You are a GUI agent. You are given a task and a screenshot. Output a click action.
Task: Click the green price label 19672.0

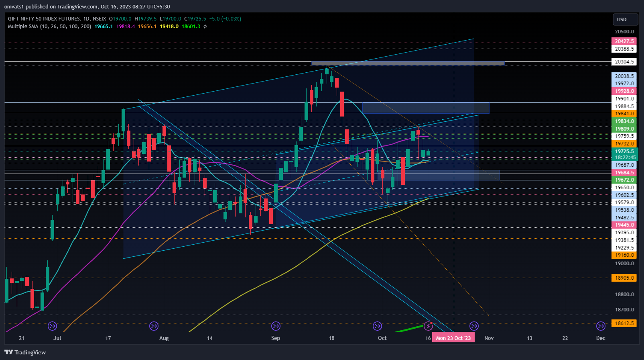click(625, 180)
